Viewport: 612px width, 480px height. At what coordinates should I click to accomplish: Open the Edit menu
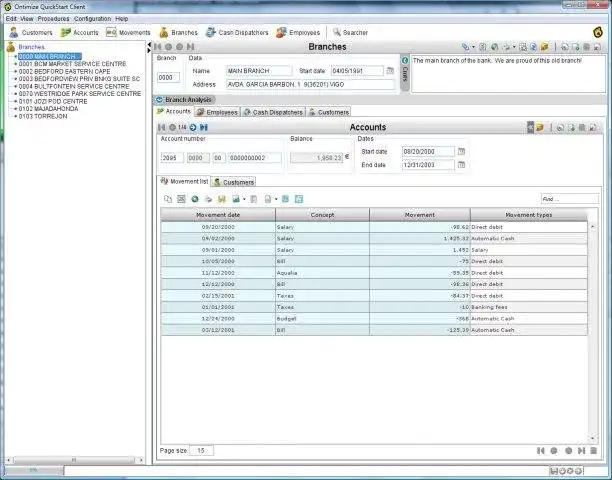click(x=11, y=19)
